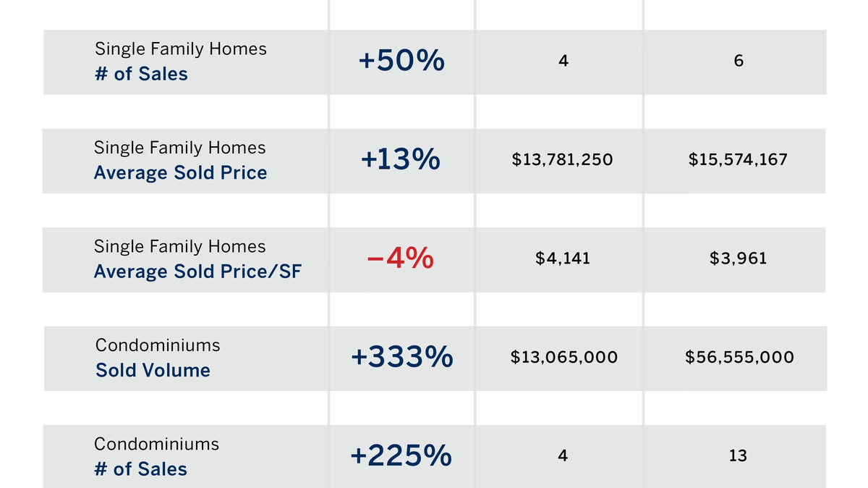The height and width of the screenshot is (488, 868).
Task: Click the $13,065,000 sold volume value
Action: tap(563, 357)
